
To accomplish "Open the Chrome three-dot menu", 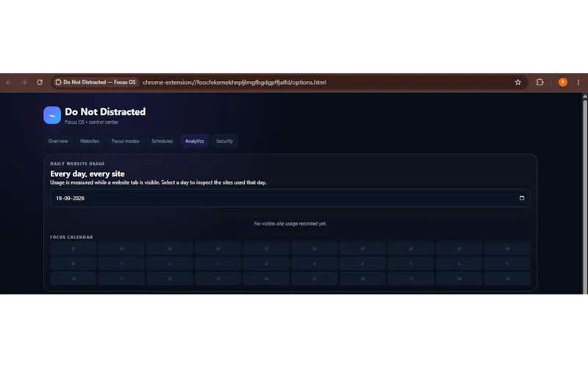I will [578, 82].
